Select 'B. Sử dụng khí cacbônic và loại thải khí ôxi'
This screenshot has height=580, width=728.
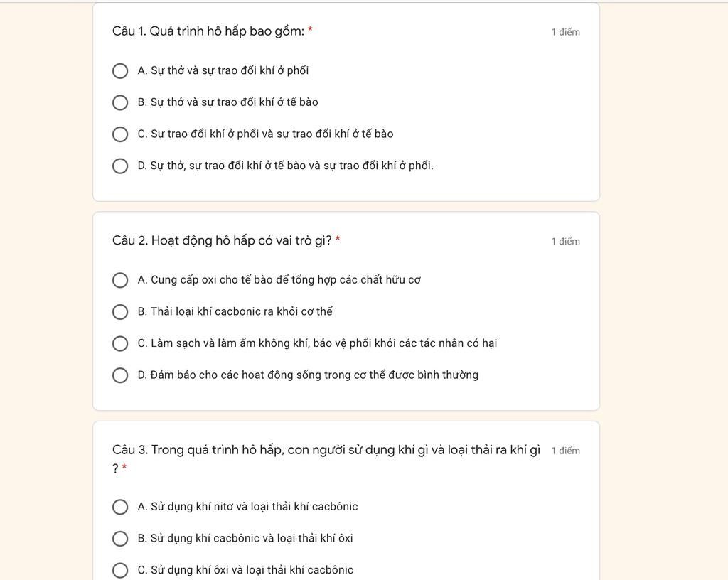[120, 539]
